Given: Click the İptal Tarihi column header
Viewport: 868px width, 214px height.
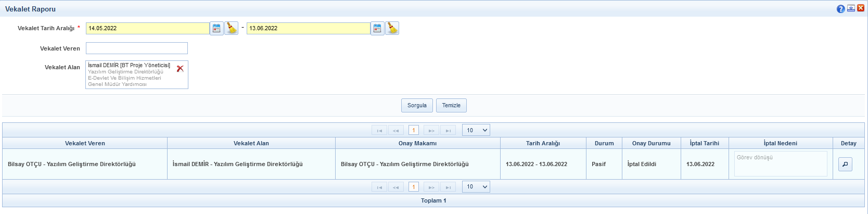Looking at the screenshot, I should pyautogui.click(x=705, y=143).
